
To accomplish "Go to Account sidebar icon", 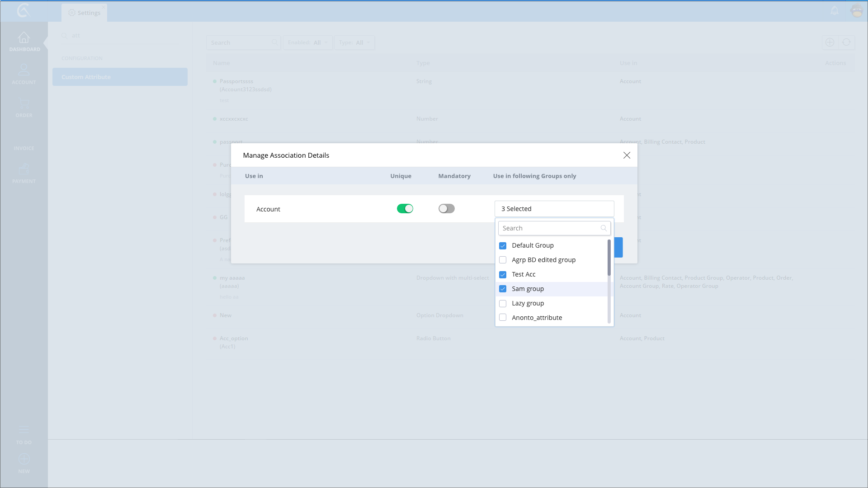I will point(24,70).
